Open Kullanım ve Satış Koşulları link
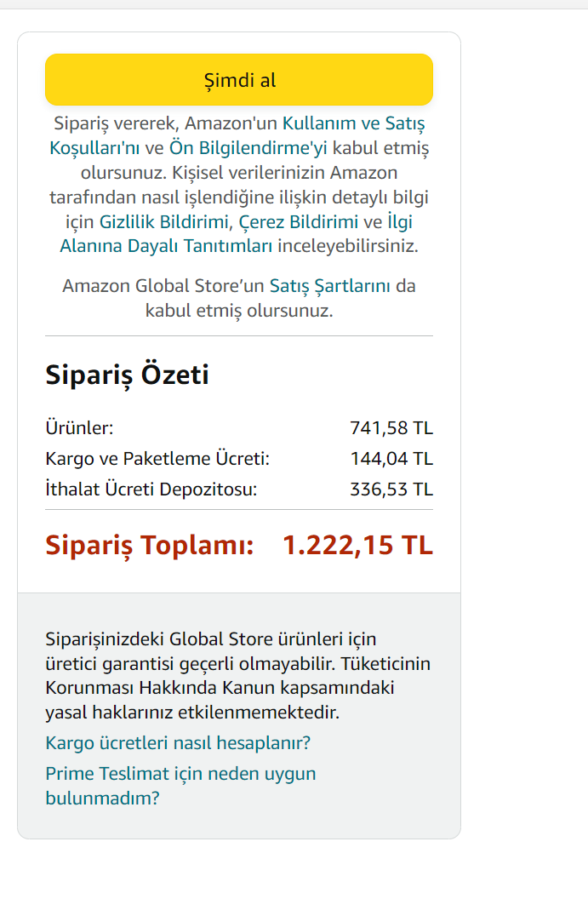The width and height of the screenshot is (588, 916). pyautogui.click(x=354, y=123)
